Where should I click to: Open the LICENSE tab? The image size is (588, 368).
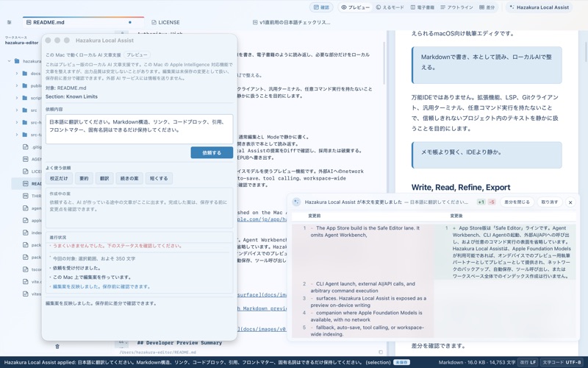[165, 23]
